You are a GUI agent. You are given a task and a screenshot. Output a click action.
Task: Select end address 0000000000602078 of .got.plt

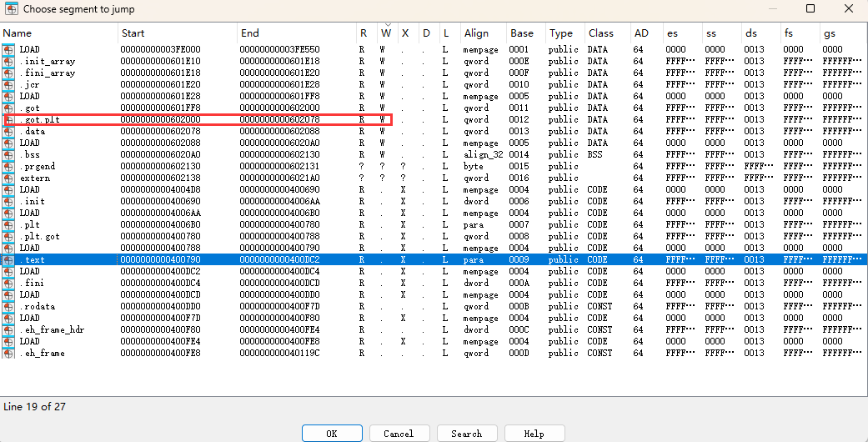279,119
